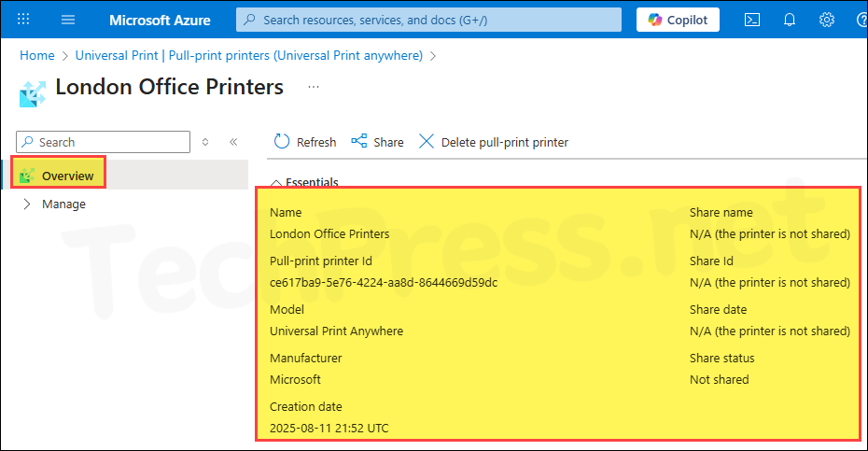Collapse the sidebar with double chevron

233,142
